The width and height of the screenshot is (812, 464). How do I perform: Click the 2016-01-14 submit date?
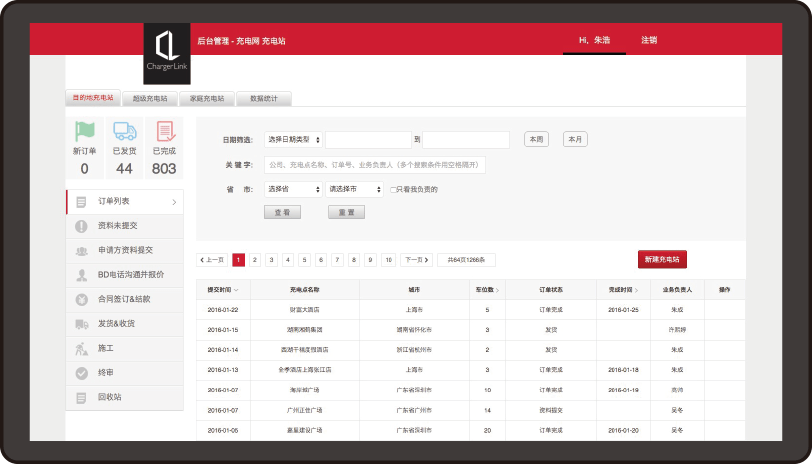point(223,350)
